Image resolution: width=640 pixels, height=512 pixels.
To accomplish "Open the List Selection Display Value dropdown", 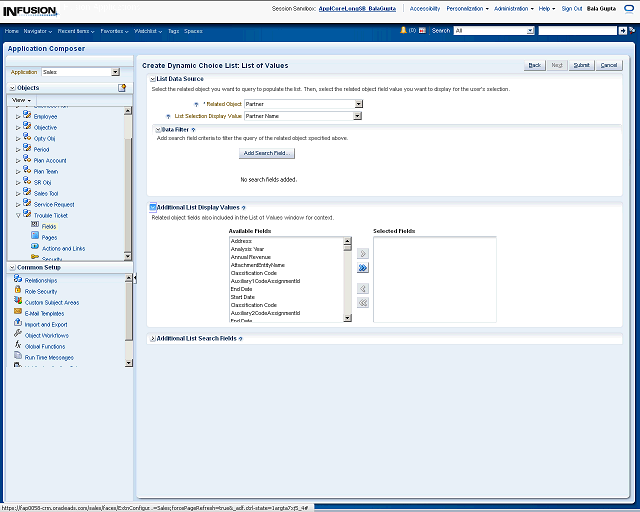I will click(358, 116).
